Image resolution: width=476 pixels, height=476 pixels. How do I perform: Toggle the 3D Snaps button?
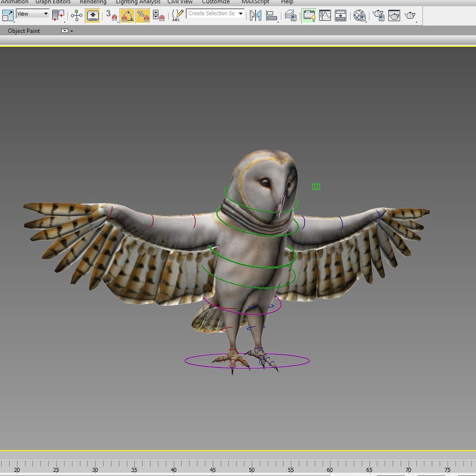coord(112,15)
